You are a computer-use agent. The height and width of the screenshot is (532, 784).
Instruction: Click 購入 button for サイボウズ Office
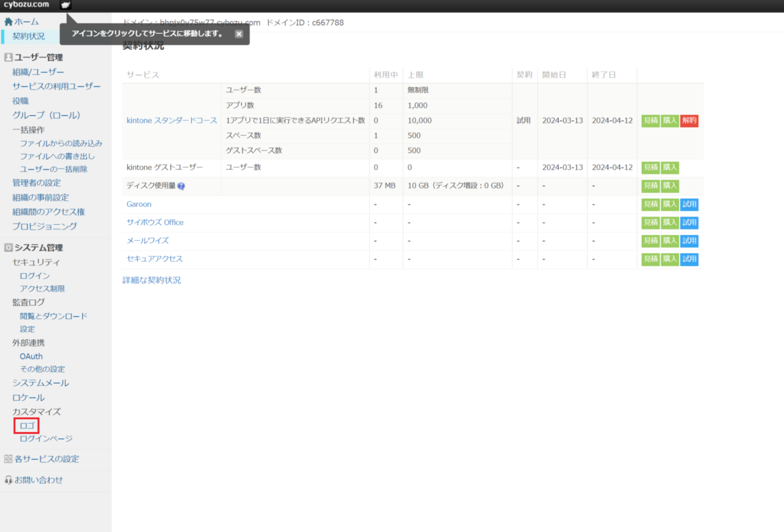(x=670, y=223)
